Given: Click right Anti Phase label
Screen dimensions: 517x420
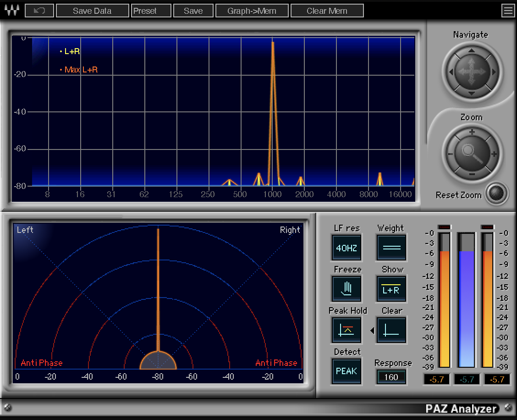Looking at the screenshot, I should [276, 363].
